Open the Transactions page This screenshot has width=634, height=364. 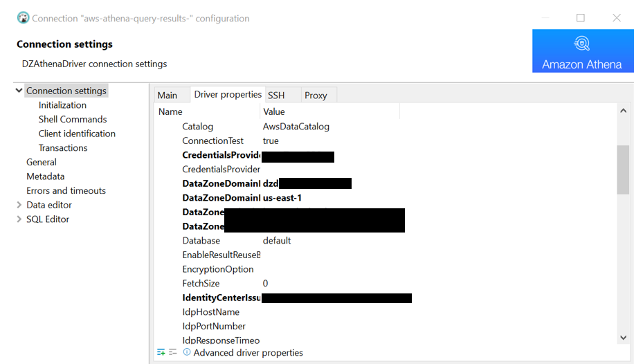[x=63, y=147]
